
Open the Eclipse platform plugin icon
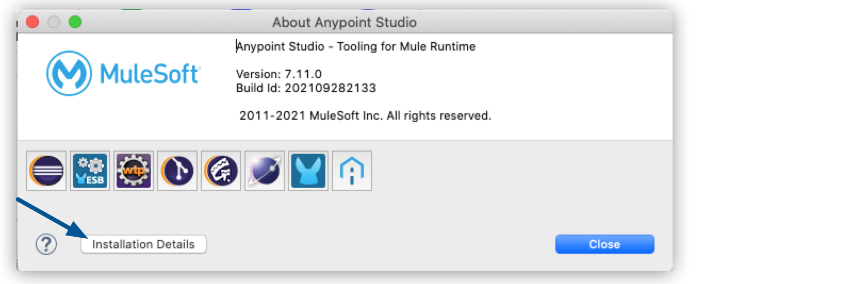click(x=46, y=171)
